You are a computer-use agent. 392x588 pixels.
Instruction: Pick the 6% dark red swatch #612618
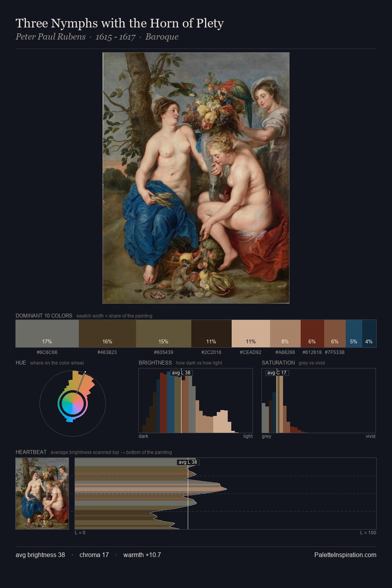(x=312, y=334)
